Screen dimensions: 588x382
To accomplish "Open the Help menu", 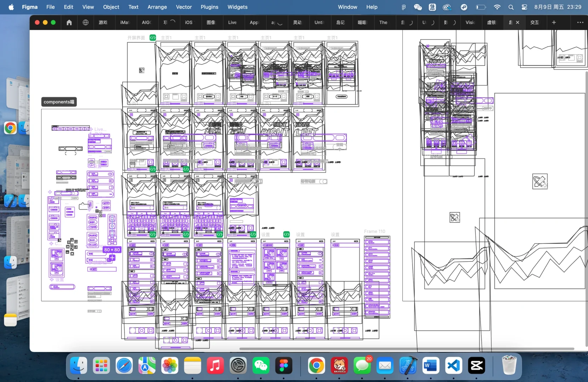I will (372, 7).
